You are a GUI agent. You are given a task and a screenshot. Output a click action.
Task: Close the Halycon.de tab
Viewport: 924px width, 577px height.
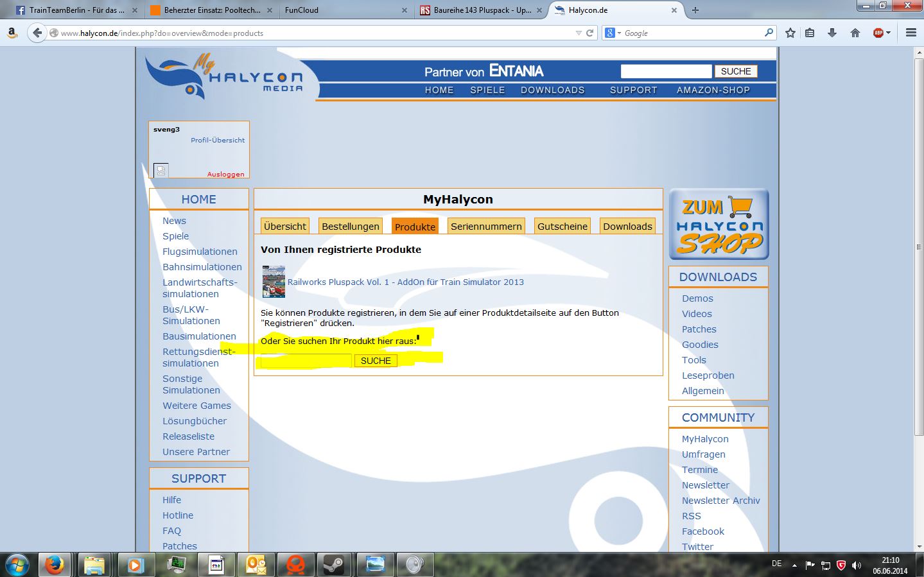click(x=674, y=10)
